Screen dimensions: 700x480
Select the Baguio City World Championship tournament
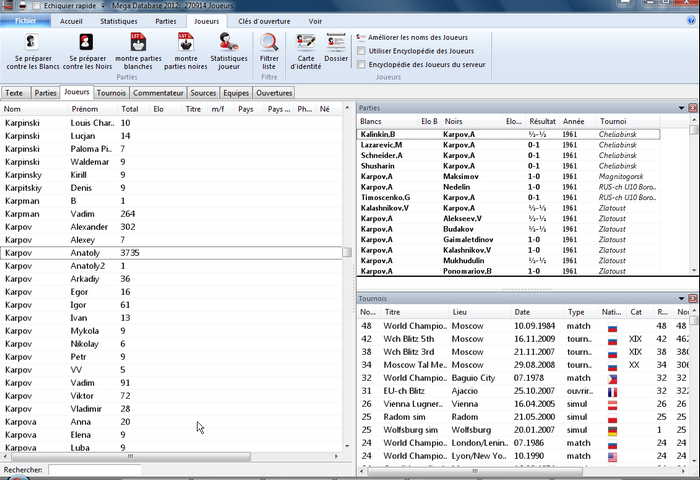click(x=523, y=378)
